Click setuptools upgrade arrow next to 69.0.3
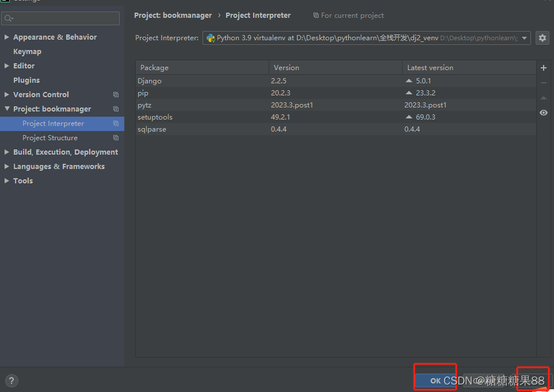Image resolution: width=554 pixels, height=392 pixels. coord(409,117)
